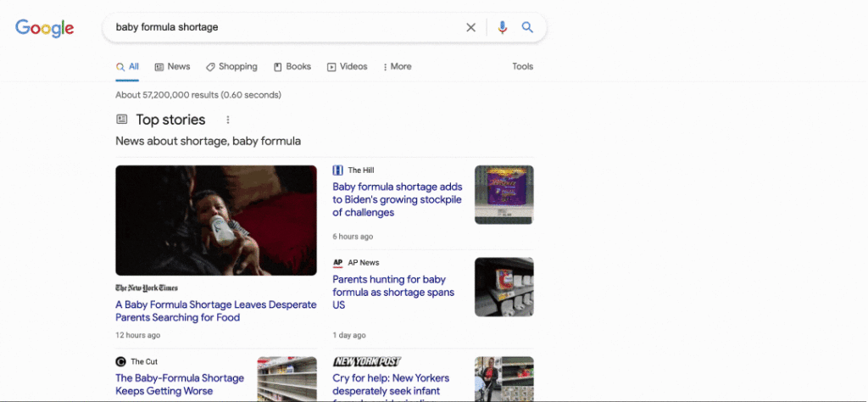Click The New York Times logo
Viewport: 868px width, 402px height.
(x=147, y=288)
